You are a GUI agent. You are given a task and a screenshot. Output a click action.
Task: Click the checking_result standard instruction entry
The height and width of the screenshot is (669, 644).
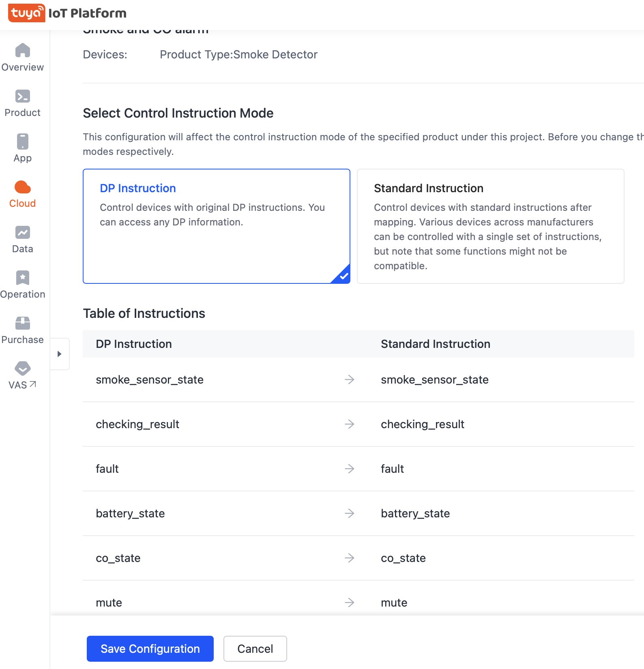tap(422, 424)
